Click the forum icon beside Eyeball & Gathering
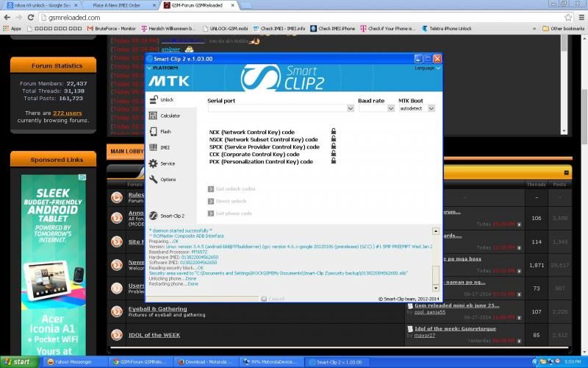Screen dimensions: 588x368 click(117, 311)
